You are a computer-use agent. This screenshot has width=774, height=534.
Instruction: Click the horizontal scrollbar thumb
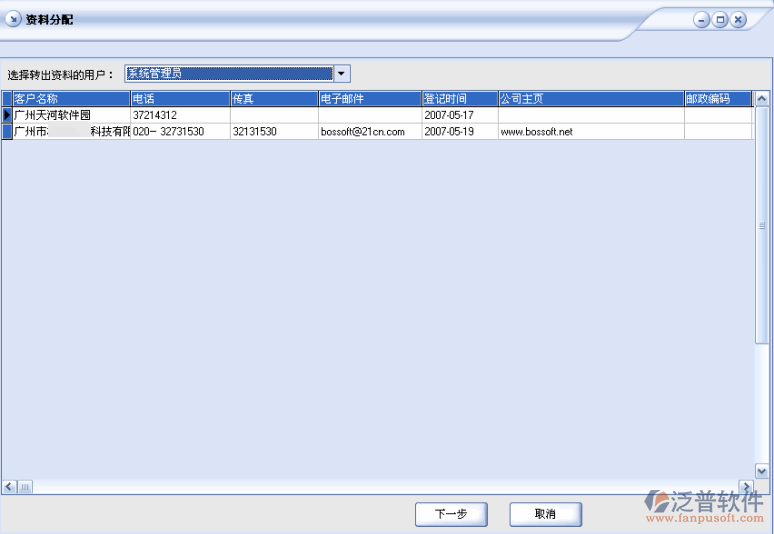25,487
